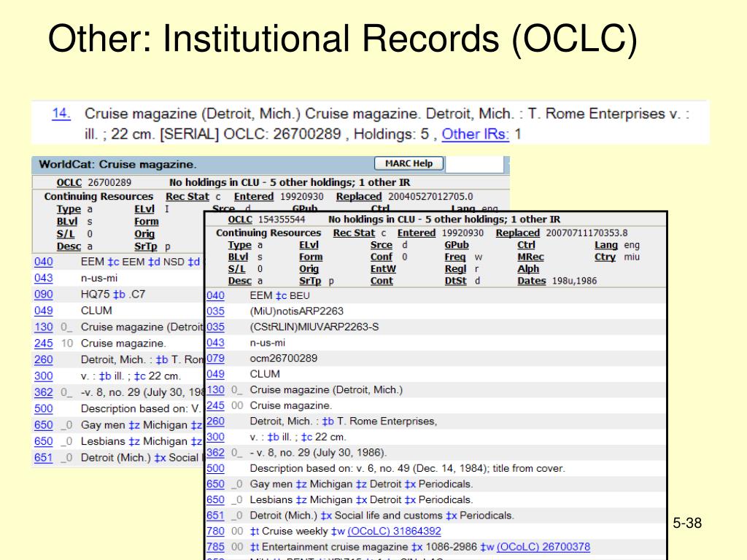Screen dimensions: 747x560
Task: Open tag 245 with indicators 10
Action: click(x=43, y=343)
